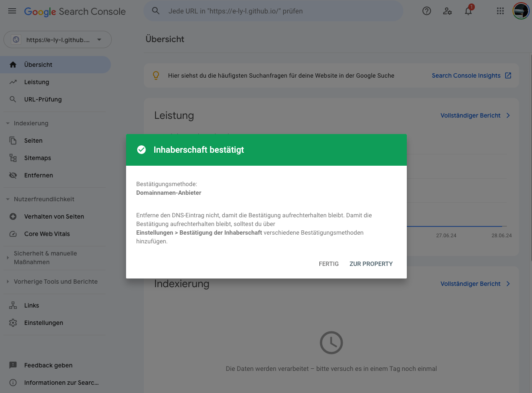Screen dimensions: 532x393
Task: Open the property selector dropdown
Action: (58, 40)
